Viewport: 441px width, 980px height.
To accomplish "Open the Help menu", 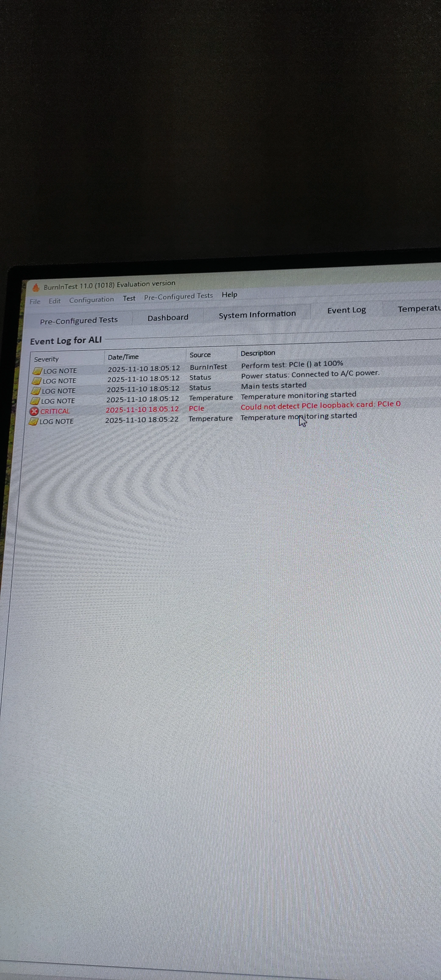I will point(229,295).
